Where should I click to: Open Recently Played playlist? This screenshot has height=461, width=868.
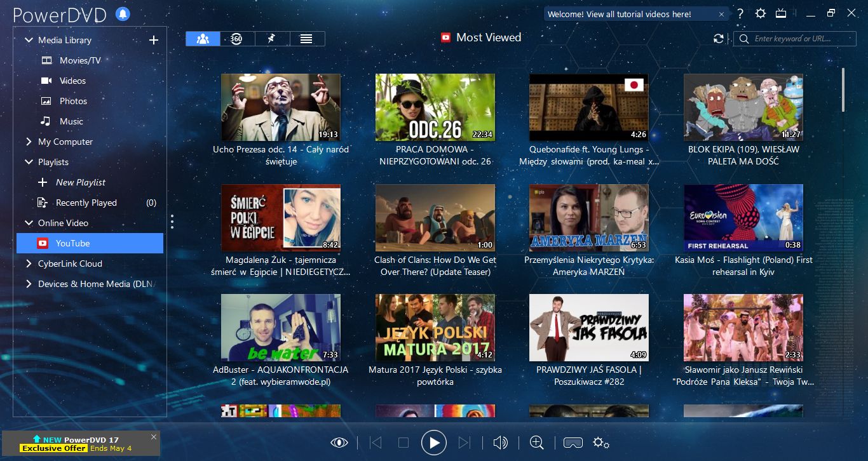click(x=86, y=203)
